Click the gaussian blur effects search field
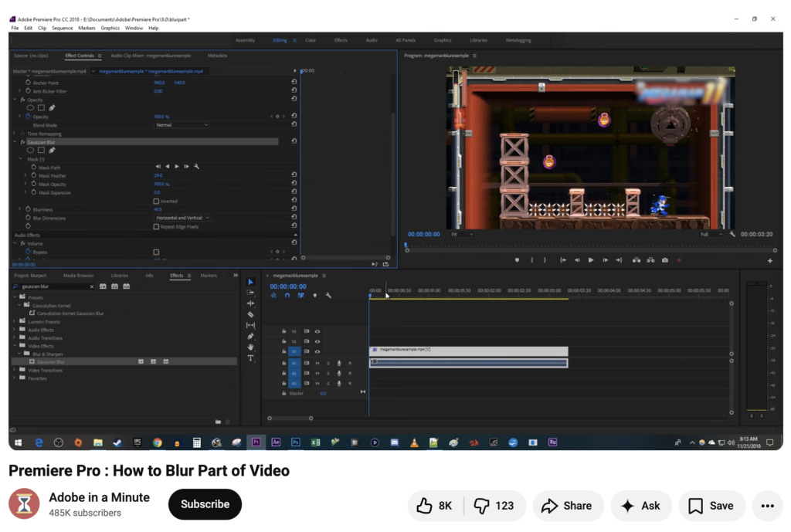The image size is (791, 532). (55, 286)
